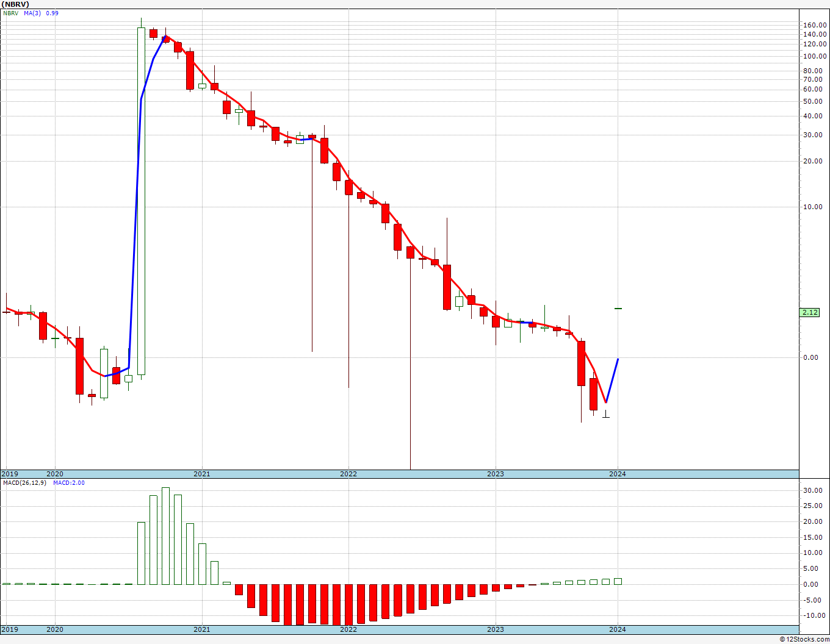Click the 2022 label on MACD timeline

[348, 629]
